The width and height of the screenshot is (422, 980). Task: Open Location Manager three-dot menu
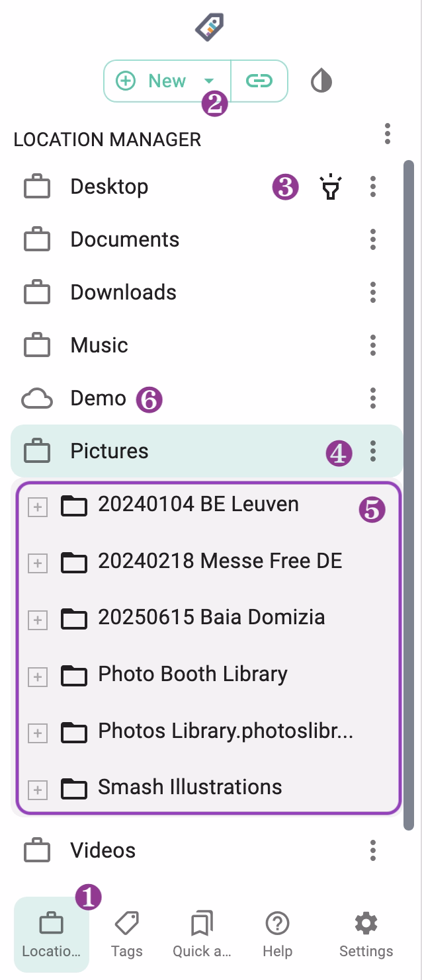tap(388, 134)
